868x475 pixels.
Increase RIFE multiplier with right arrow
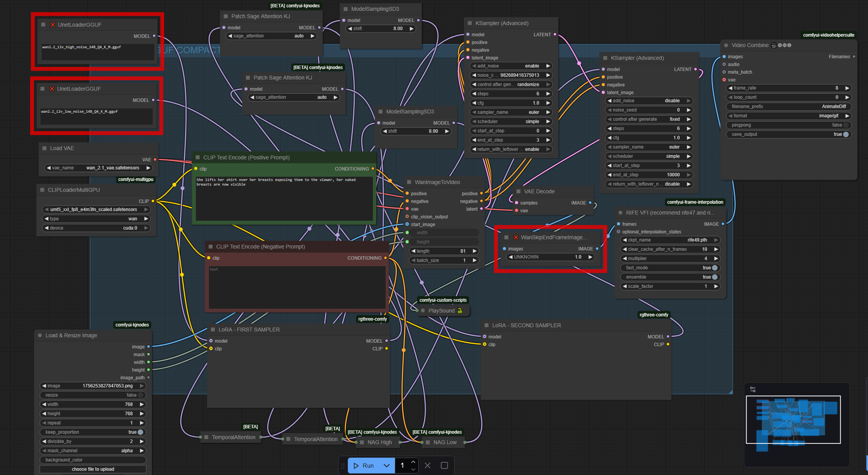click(716, 259)
